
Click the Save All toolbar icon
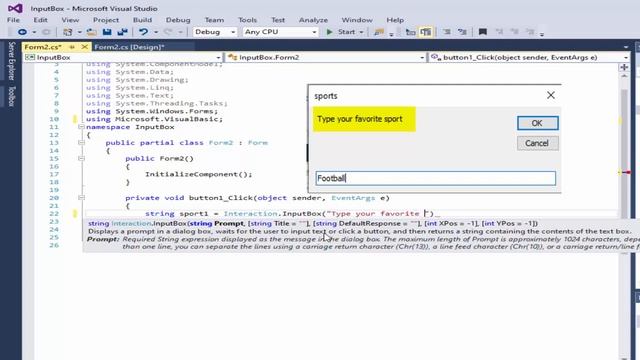pyautogui.click(x=122, y=32)
